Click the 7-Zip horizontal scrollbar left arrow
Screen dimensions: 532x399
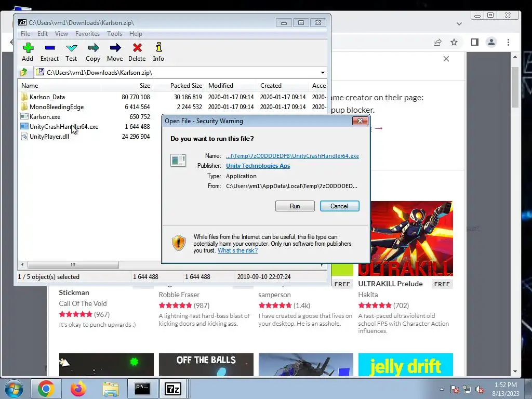[22, 264]
